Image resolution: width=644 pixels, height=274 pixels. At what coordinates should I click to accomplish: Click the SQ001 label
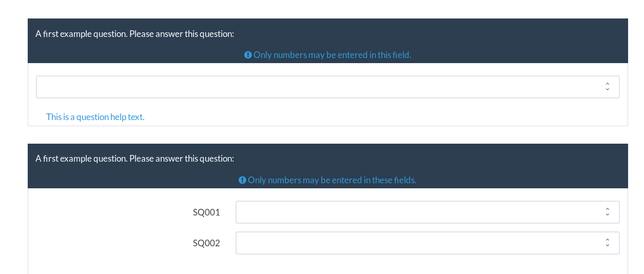coord(206,212)
